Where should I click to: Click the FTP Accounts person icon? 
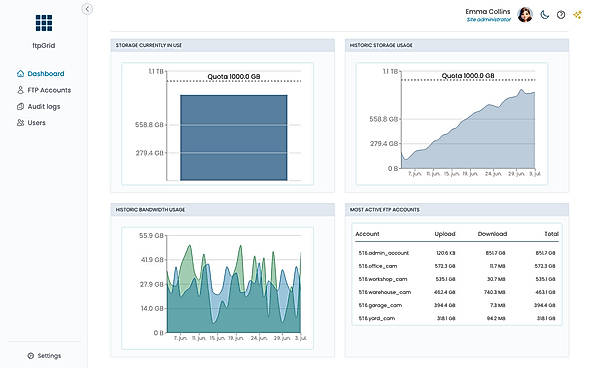[20, 90]
